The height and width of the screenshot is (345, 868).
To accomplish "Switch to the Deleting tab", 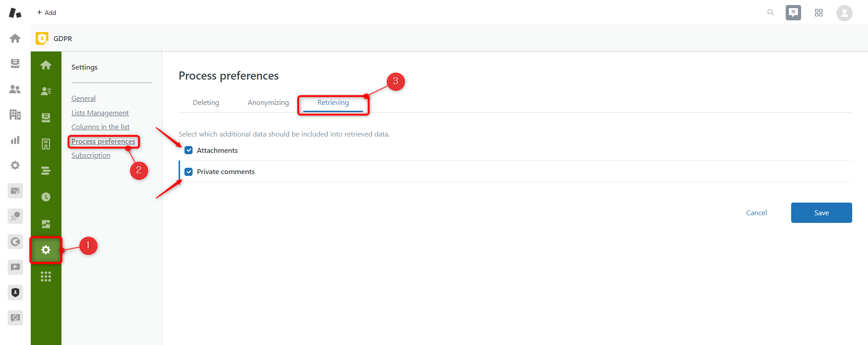I will 206,103.
